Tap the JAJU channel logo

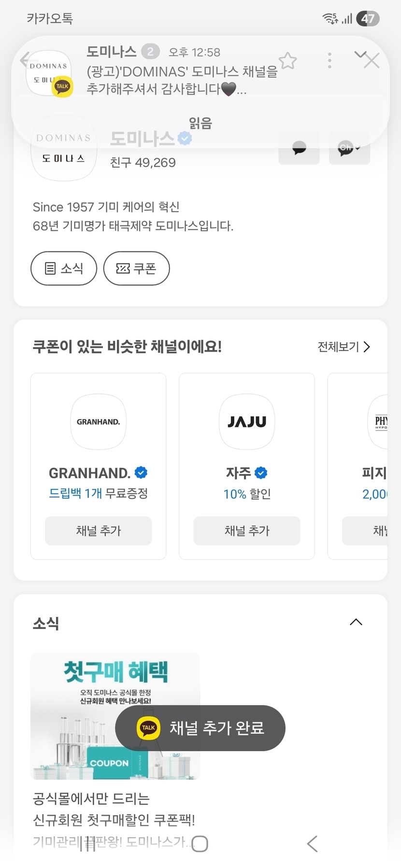[247, 421]
